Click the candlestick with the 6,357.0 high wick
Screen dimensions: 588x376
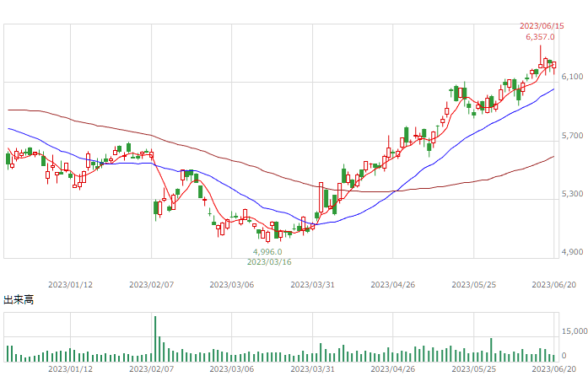tap(541, 57)
